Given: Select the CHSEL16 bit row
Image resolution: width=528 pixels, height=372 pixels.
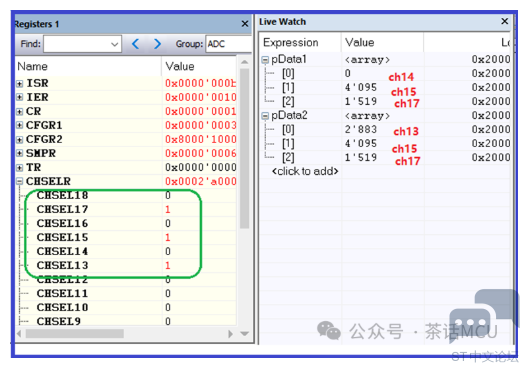Looking at the screenshot, I should [x=126, y=223].
